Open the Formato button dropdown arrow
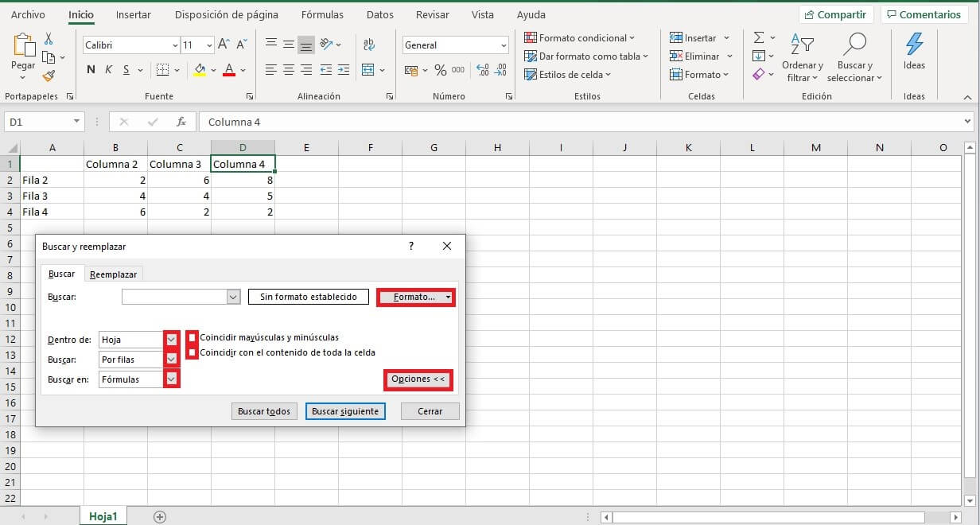Screen dimensions: 980x525 click(449, 297)
